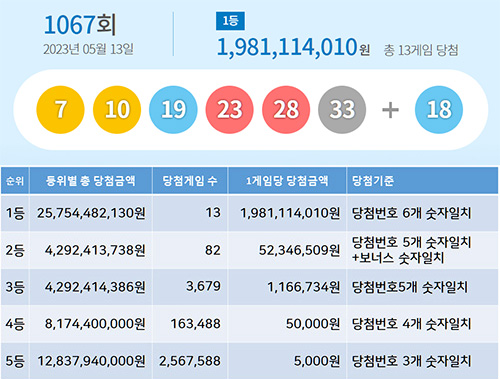Select the text 총 13게임 당첨
Viewport: 500px width, 379px height.
(421, 50)
